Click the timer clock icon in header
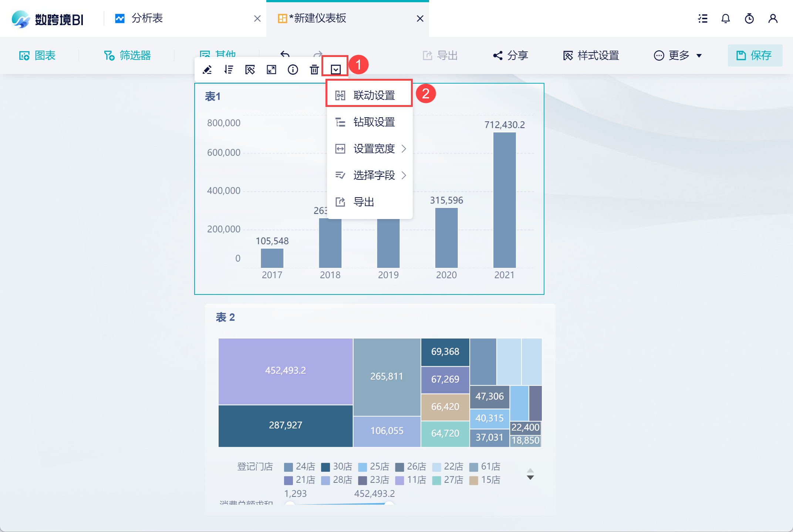The image size is (793, 532). 749,18
